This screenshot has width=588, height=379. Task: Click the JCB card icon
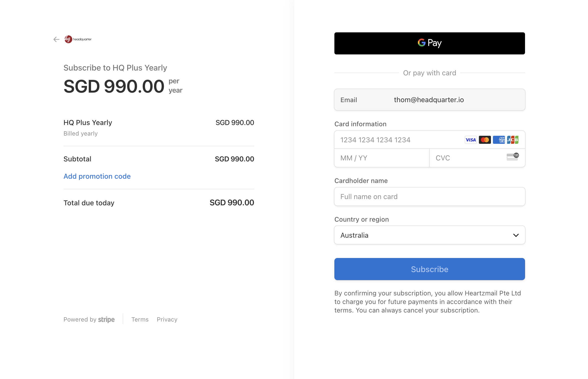[513, 140]
